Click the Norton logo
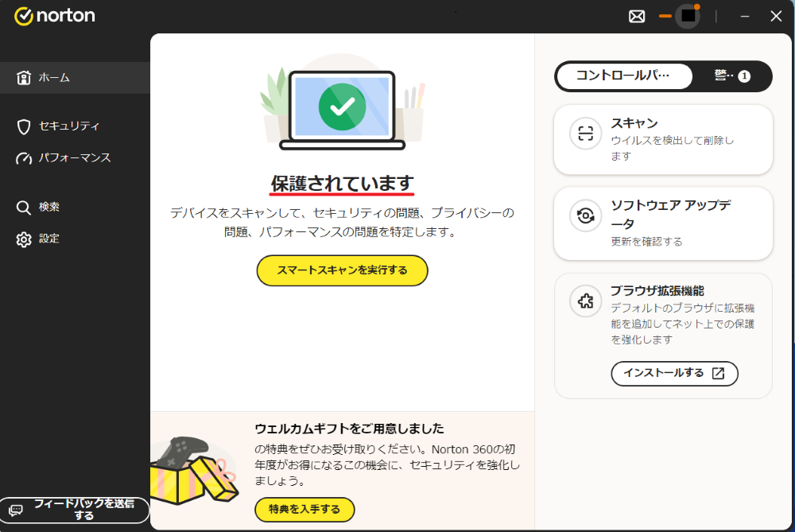The image size is (795, 532). tap(55, 16)
